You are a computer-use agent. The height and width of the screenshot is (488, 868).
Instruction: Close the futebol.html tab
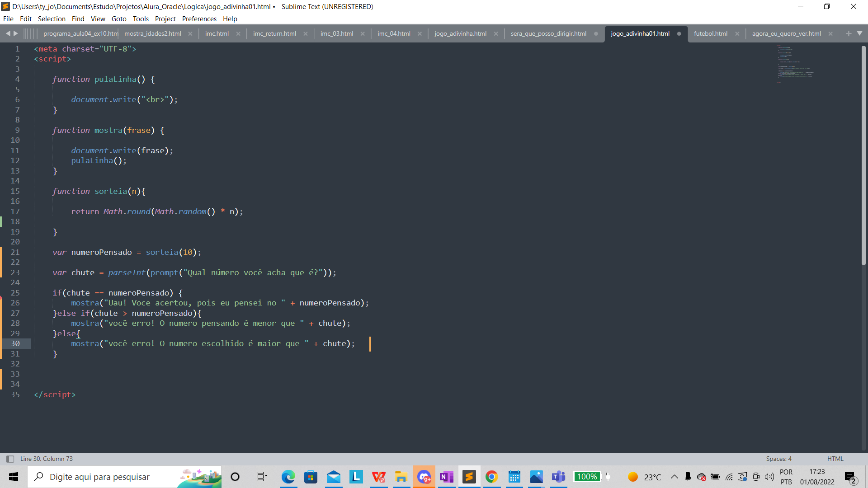tap(737, 34)
